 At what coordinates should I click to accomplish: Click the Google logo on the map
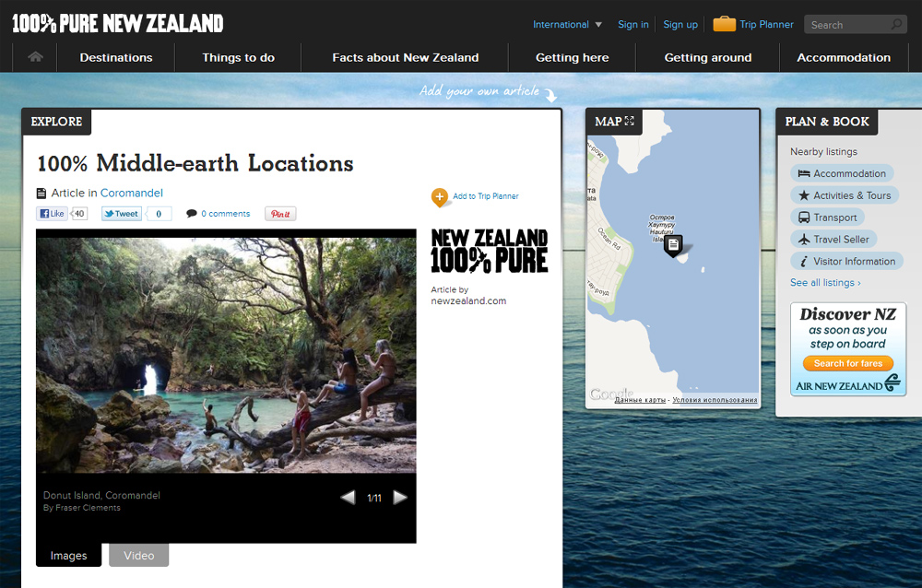point(611,394)
